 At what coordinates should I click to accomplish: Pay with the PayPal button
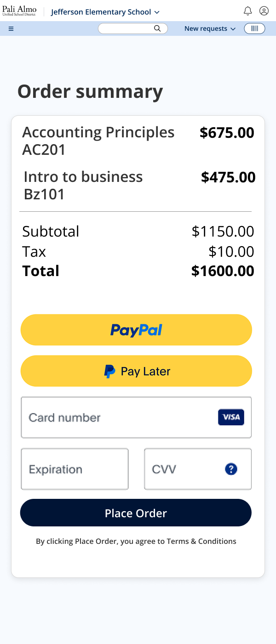(x=136, y=330)
